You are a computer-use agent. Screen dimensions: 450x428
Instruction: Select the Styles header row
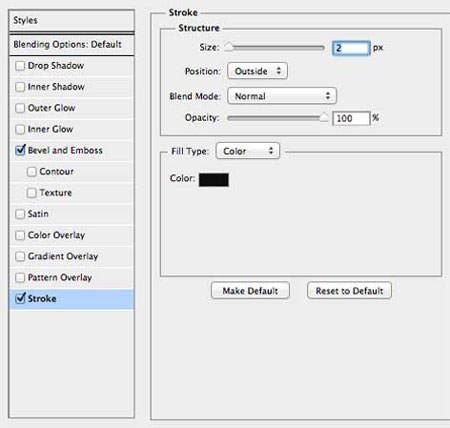(x=72, y=20)
